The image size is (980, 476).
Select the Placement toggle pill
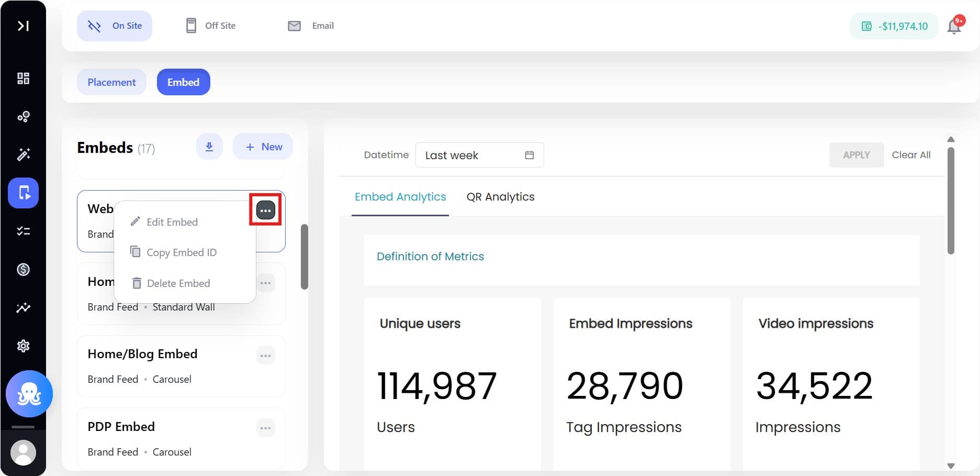point(111,82)
